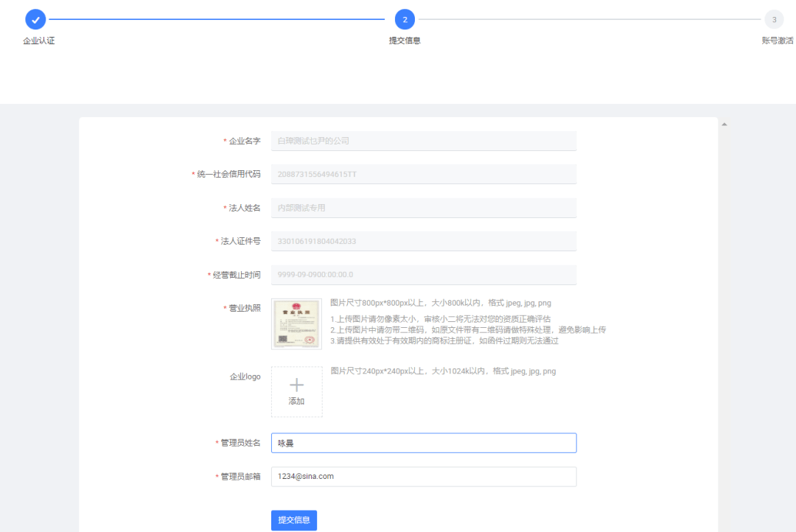The image size is (796, 532).
Task: Go to the 企业认证 step label
Action: pos(39,41)
